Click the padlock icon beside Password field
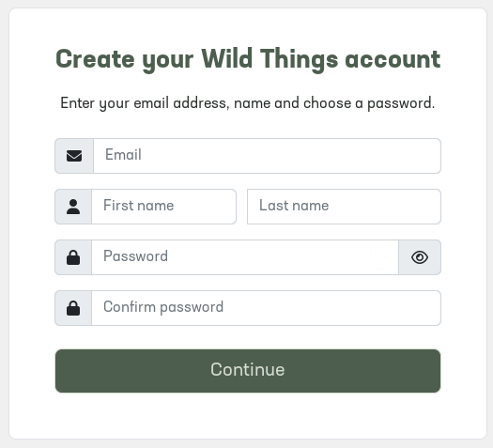493x448 pixels. click(73, 257)
